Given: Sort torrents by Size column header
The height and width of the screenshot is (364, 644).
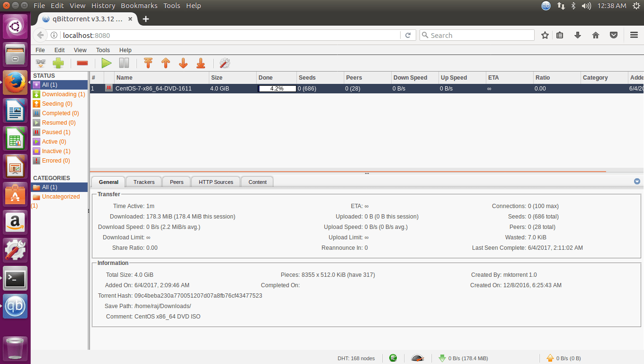Looking at the screenshot, I should click(x=233, y=78).
